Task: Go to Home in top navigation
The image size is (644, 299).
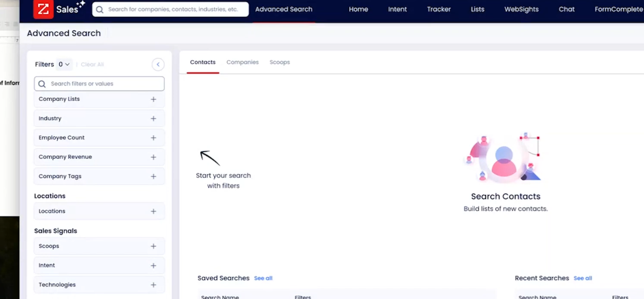Action: coord(358,9)
